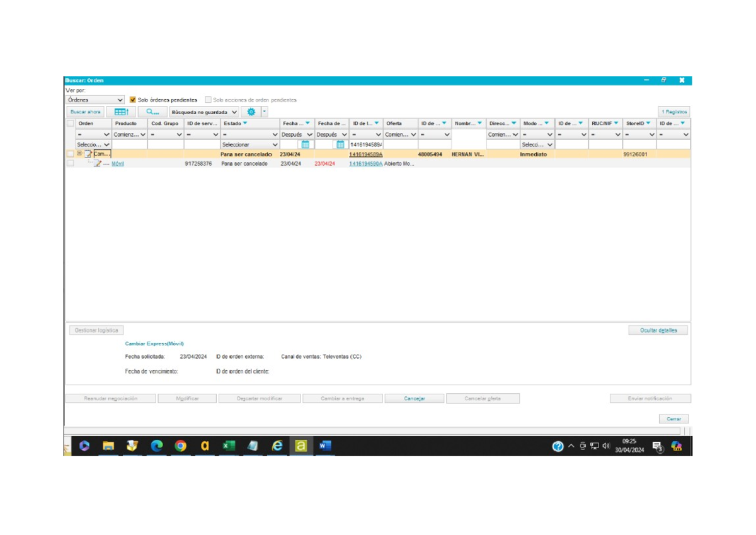Viewport: 756px width, 535px height.
Task: Collapse the order tree row expander
Action: pos(79,154)
